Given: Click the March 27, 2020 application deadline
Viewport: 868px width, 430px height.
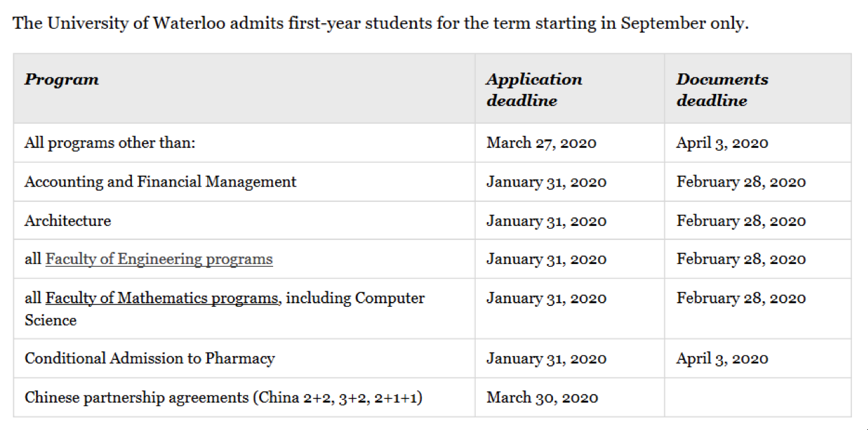Looking at the screenshot, I should [542, 143].
